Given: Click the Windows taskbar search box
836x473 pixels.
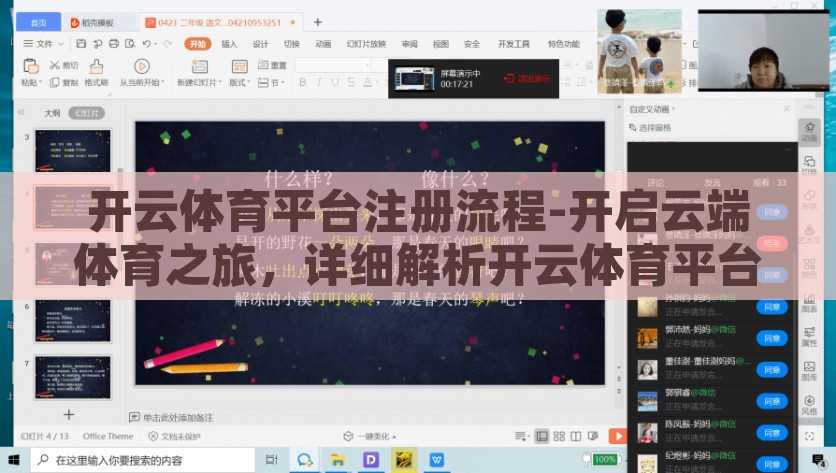Looking at the screenshot, I should point(143,460).
